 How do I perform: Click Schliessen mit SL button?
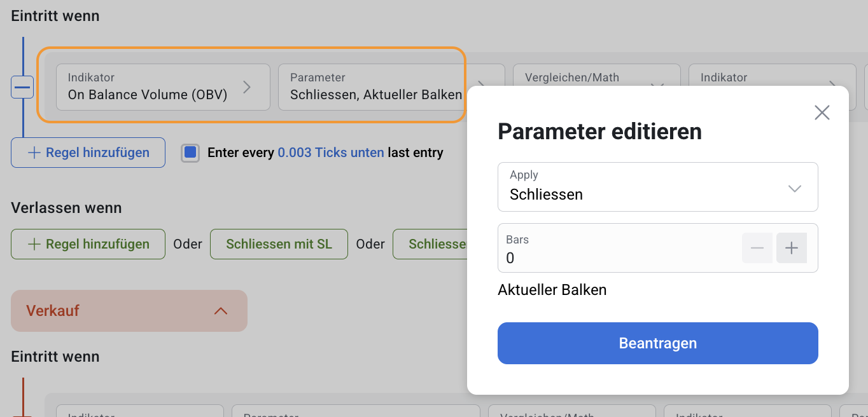(x=279, y=244)
